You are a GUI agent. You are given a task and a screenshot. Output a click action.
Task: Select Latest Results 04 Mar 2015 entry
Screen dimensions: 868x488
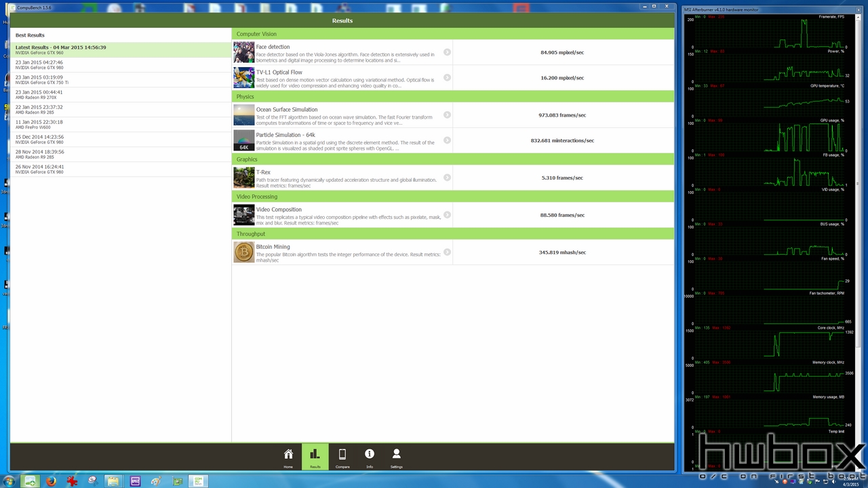[121, 50]
